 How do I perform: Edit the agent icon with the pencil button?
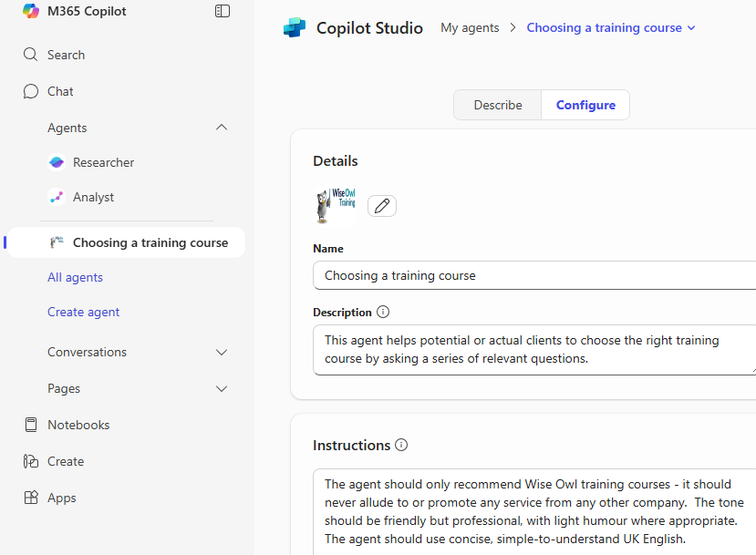(x=382, y=206)
